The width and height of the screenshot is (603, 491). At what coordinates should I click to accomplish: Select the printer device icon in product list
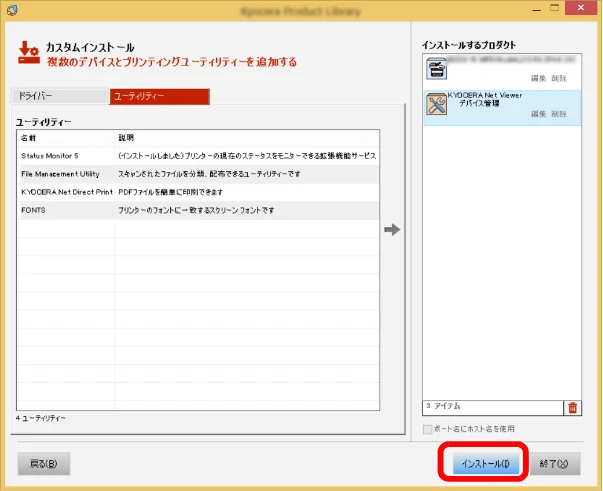tap(436, 68)
